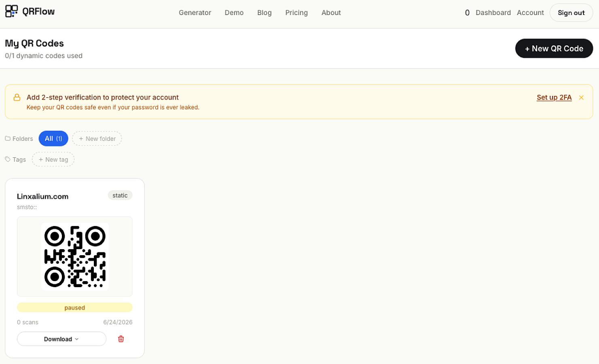Add a New tag
This screenshot has height=364, width=599.
[53, 159]
